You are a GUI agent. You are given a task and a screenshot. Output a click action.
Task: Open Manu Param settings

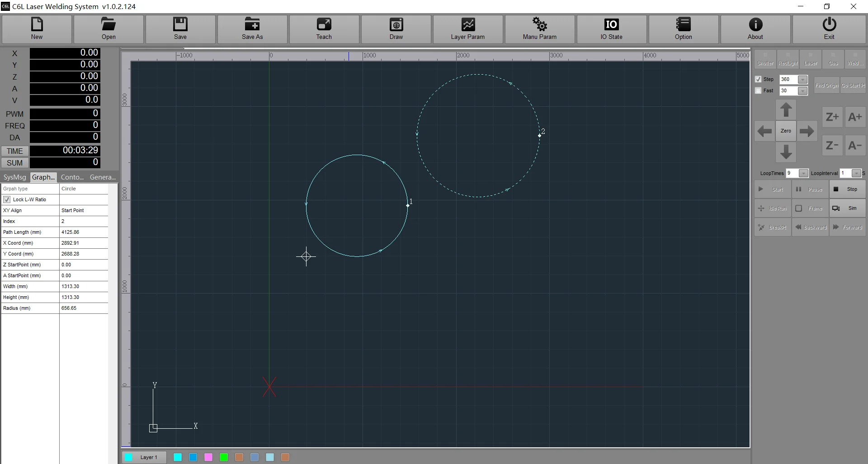click(540, 29)
